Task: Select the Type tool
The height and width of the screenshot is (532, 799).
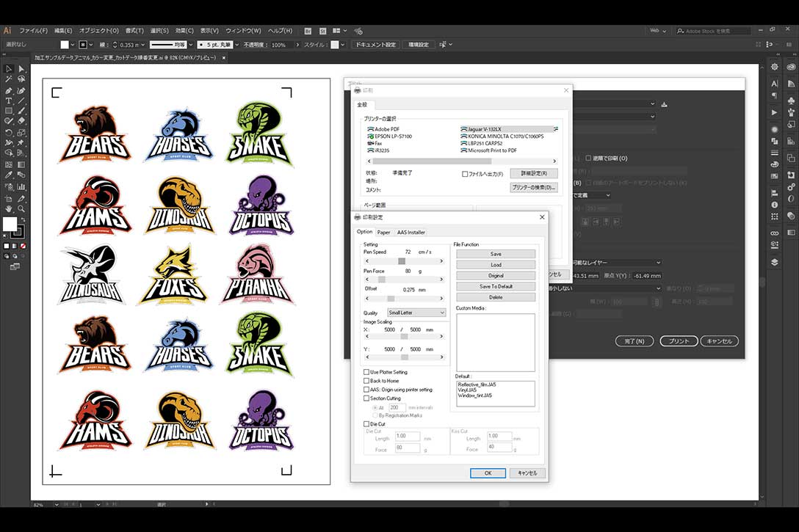Action: click(9, 101)
